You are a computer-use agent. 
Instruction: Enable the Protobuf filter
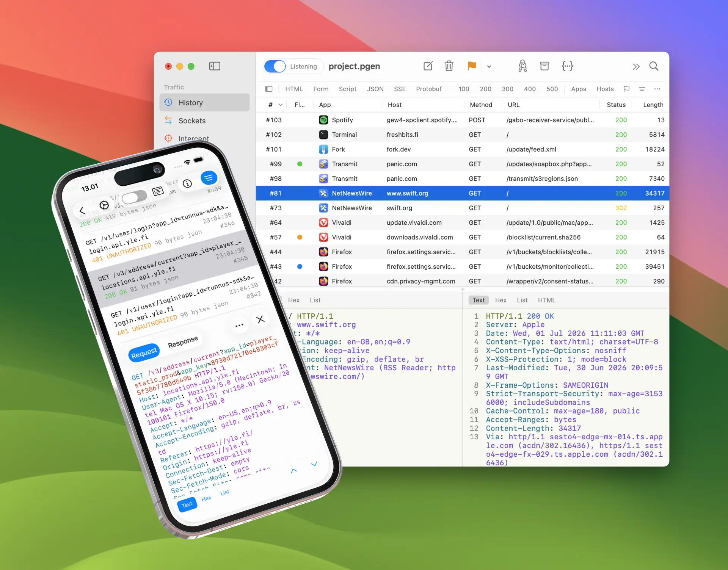point(428,89)
